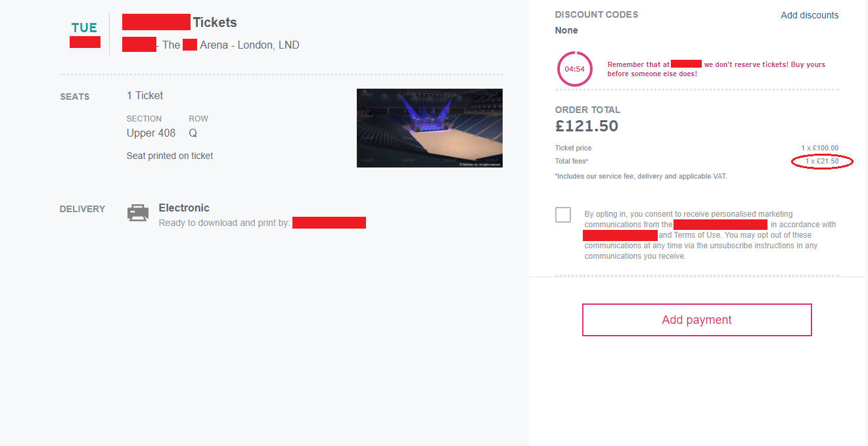The width and height of the screenshot is (868, 446).
Task: Click the Arena - London, LND venue text
Action: click(x=250, y=45)
